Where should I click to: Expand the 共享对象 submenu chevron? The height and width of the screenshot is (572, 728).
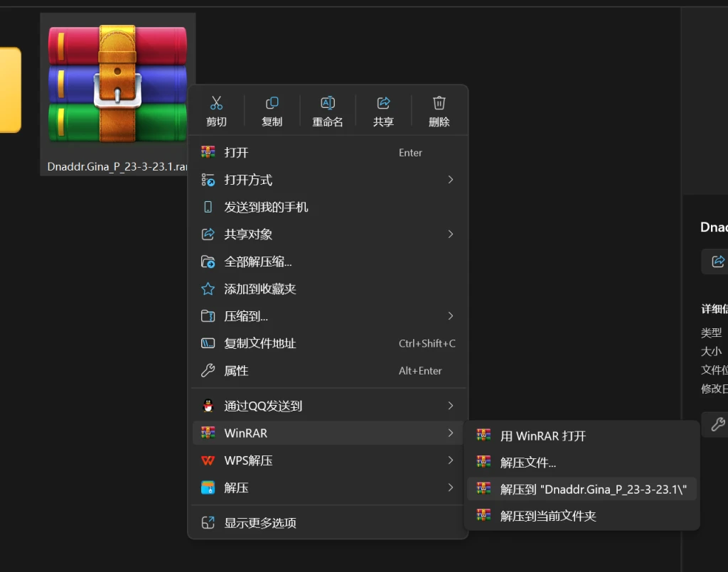[x=449, y=234]
